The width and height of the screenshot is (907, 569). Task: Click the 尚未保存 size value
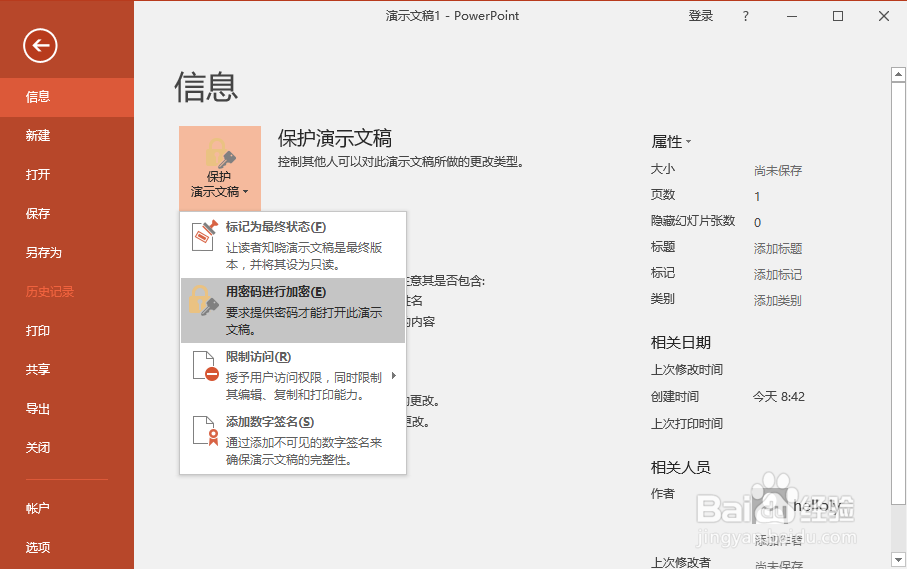click(x=777, y=171)
